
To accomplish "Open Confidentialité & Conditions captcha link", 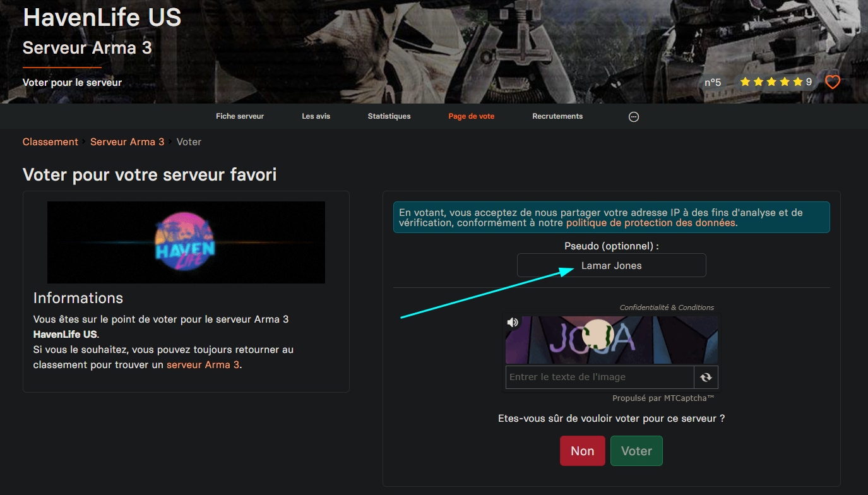I will pyautogui.click(x=667, y=307).
